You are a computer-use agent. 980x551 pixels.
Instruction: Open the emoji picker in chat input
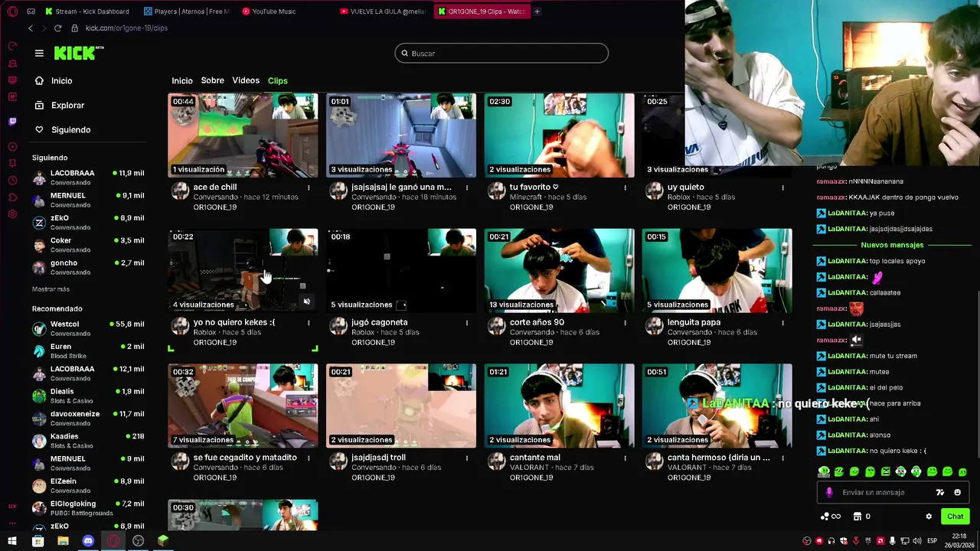coord(957,492)
